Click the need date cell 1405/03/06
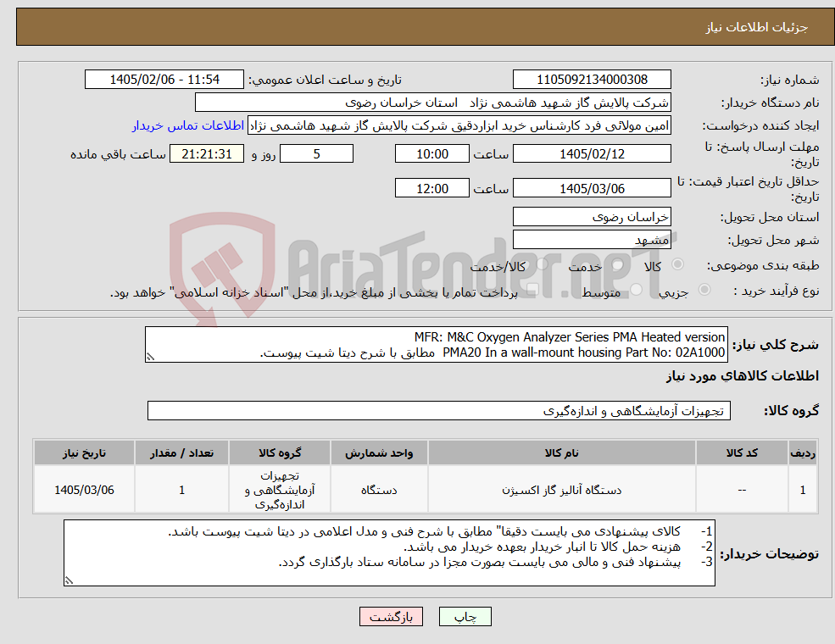835x644 pixels. click(x=84, y=490)
